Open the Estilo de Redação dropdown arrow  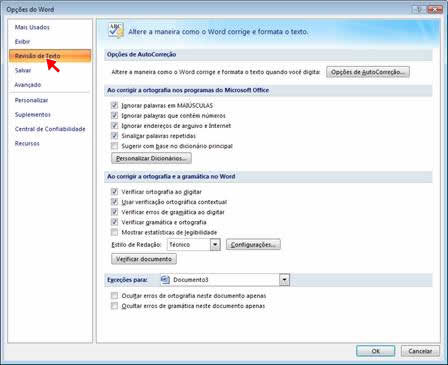[215, 245]
